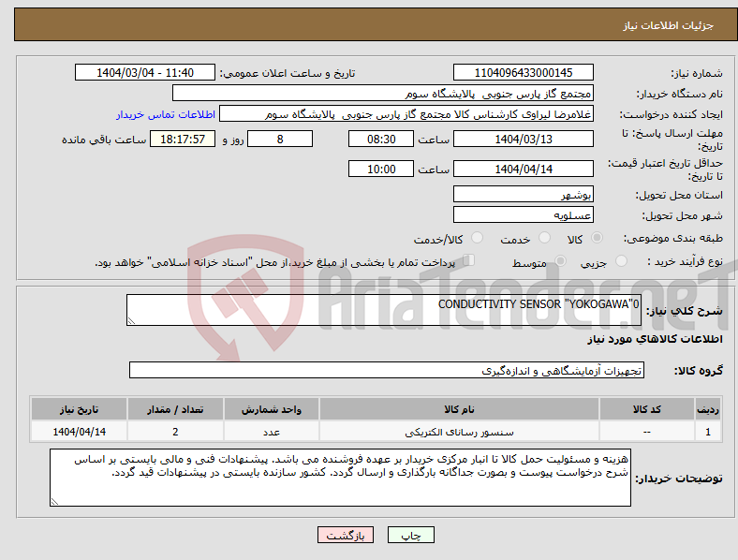Open the اطلاعات تماس خریدار link
Screen dimensions: 738x560
166,114
